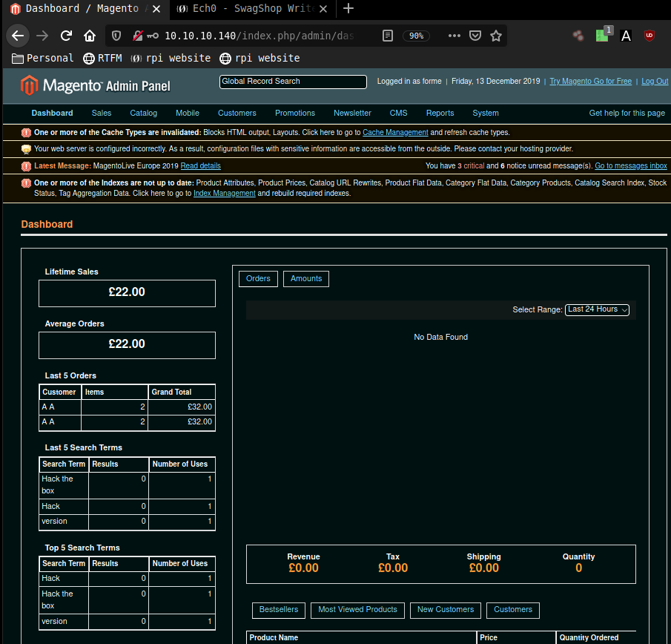Click the letter A extension icon
This screenshot has height=644, width=671.
click(x=626, y=36)
